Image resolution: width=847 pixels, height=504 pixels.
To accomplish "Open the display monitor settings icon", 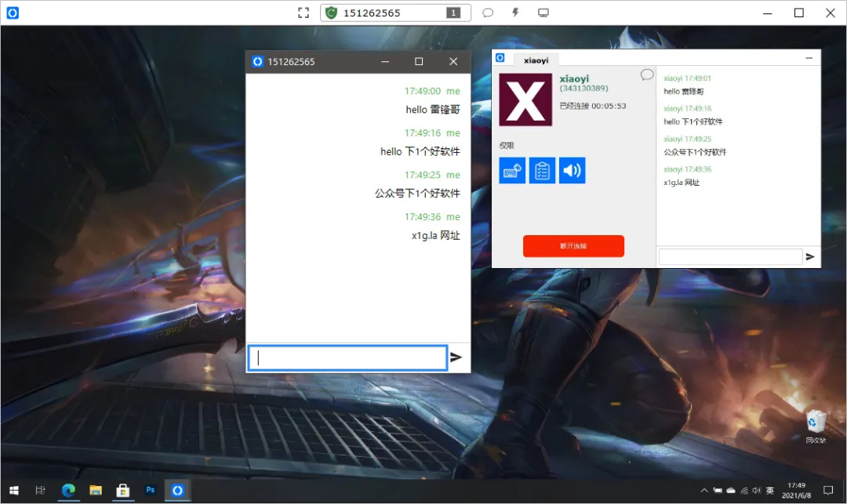I will coord(543,13).
